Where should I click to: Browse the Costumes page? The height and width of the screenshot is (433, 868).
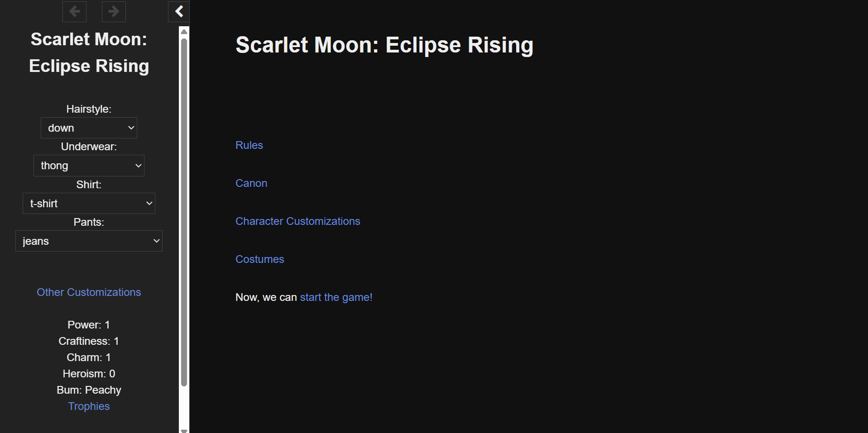click(x=259, y=259)
